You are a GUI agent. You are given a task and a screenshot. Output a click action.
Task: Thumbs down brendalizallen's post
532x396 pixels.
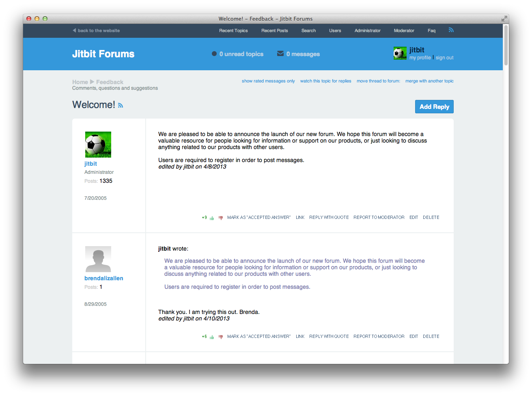(221, 337)
